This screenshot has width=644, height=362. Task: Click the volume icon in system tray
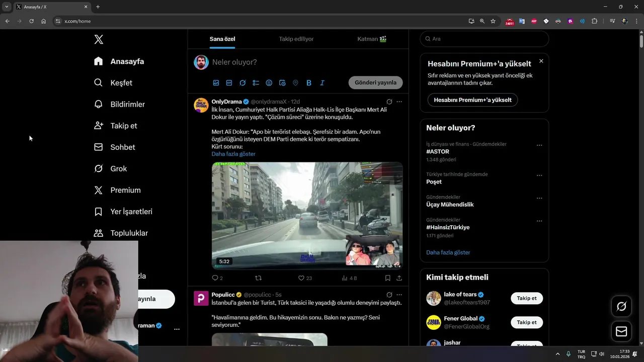click(x=602, y=354)
